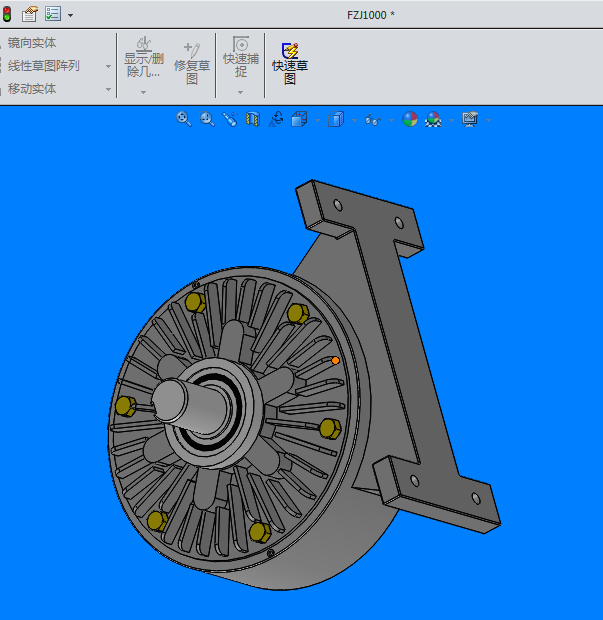The image size is (603, 620).
Task: Open the View Orientation cube
Action: [299, 120]
